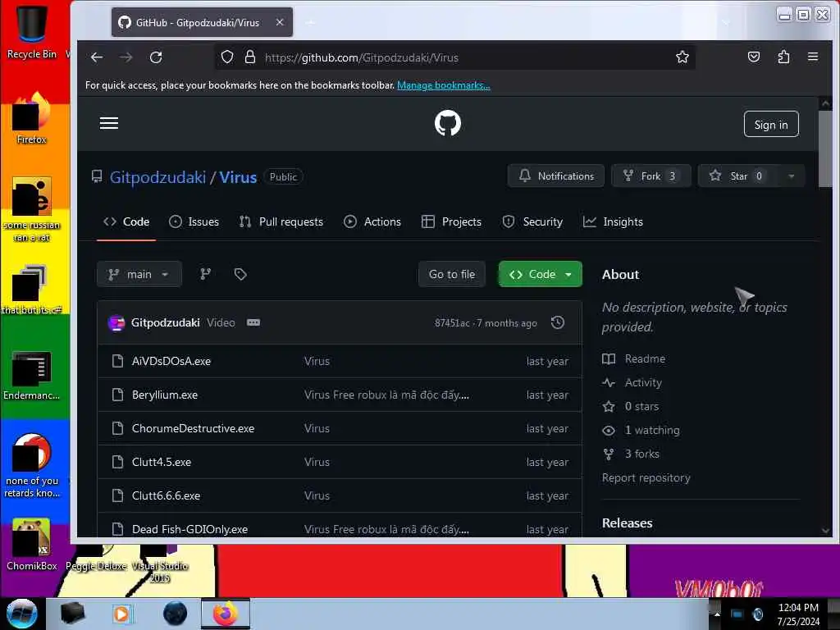Click the tracking protection shield icon

pos(227,57)
